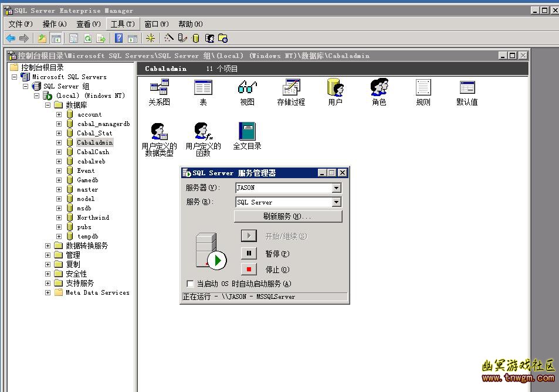Click the New Login person icon in toolbar
The height and width of the screenshot is (392, 559).
click(x=209, y=38)
